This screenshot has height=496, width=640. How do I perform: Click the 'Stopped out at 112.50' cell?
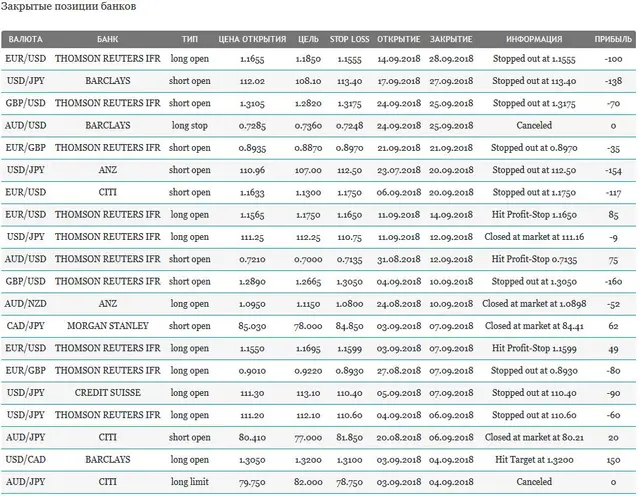pos(534,170)
